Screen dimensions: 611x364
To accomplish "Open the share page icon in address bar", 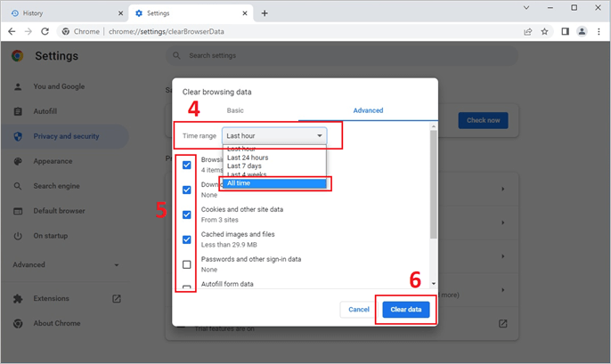I will tap(528, 31).
